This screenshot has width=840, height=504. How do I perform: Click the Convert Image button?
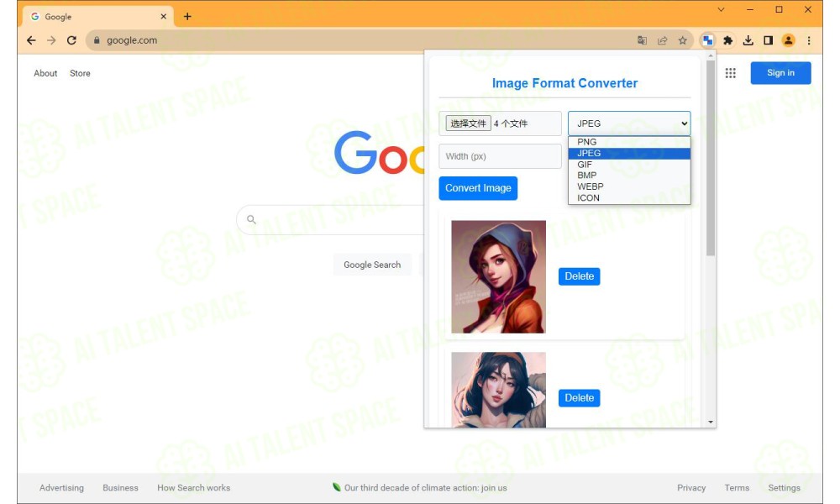coord(478,188)
